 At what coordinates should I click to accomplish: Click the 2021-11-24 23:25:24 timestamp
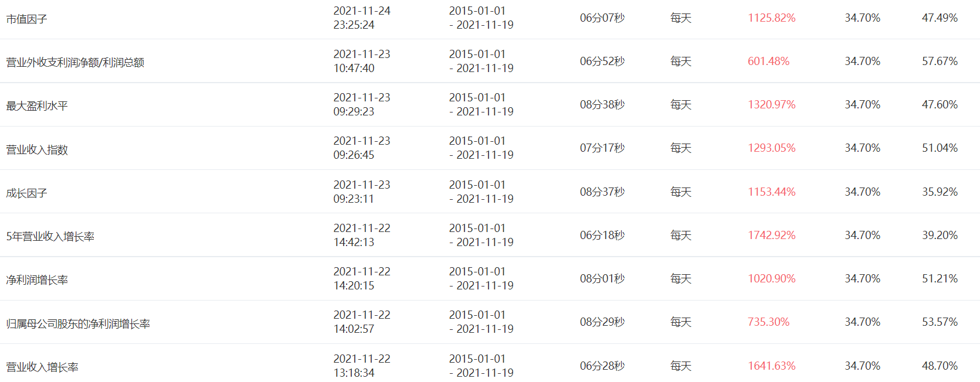pyautogui.click(x=361, y=18)
